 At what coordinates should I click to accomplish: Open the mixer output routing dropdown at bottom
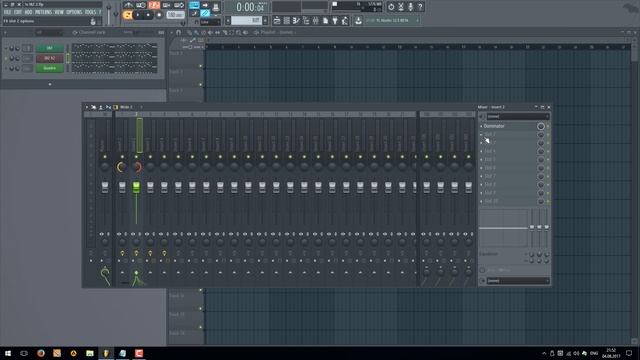518,281
